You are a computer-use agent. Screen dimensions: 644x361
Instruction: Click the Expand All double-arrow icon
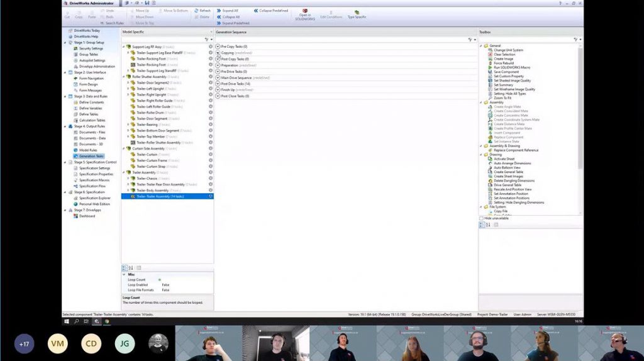[x=219, y=11]
